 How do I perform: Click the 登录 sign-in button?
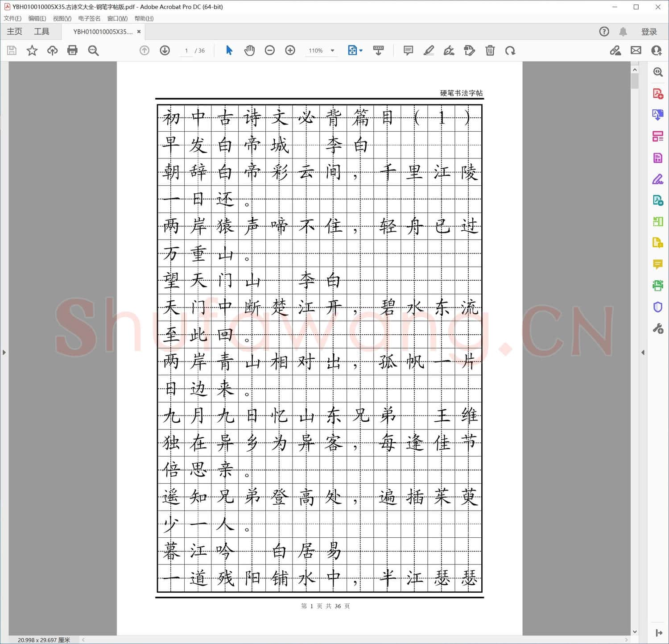pyautogui.click(x=649, y=32)
